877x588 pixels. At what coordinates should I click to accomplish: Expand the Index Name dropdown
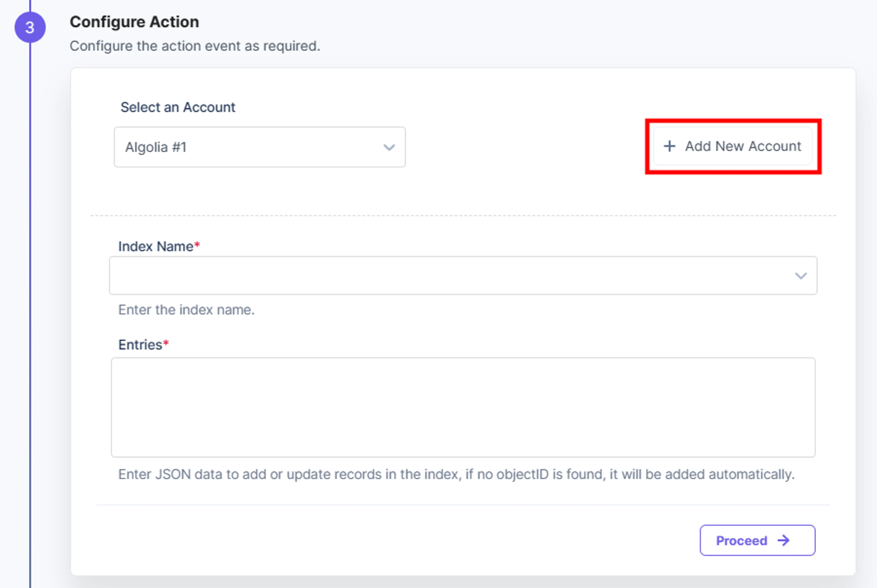coord(463,276)
